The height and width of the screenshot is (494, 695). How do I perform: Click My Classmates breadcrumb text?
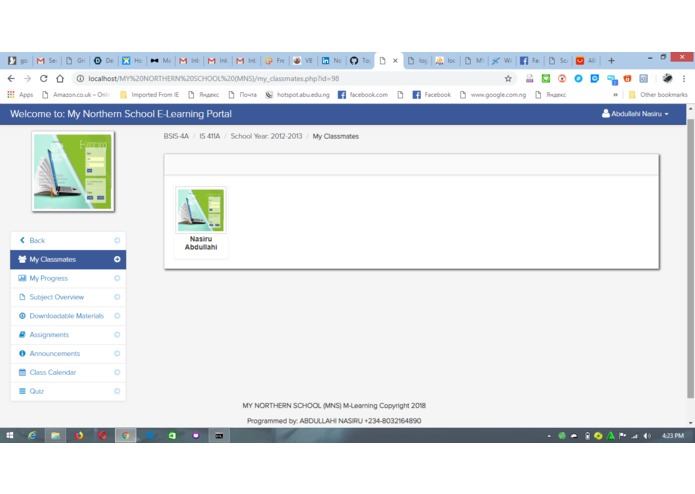(336, 136)
